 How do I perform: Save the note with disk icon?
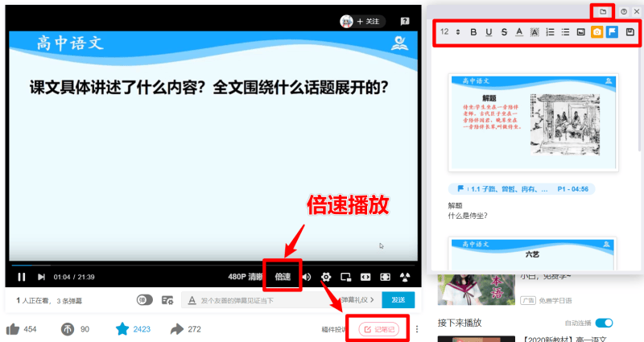click(630, 32)
